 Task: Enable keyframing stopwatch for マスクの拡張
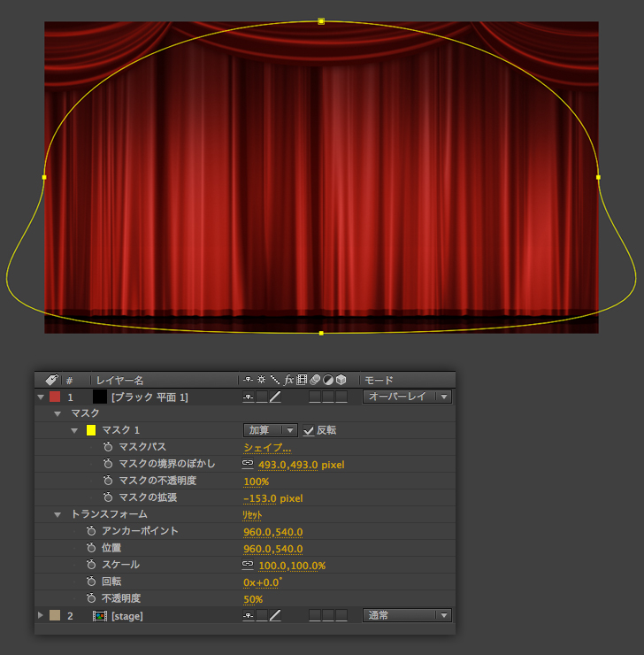[x=108, y=498]
